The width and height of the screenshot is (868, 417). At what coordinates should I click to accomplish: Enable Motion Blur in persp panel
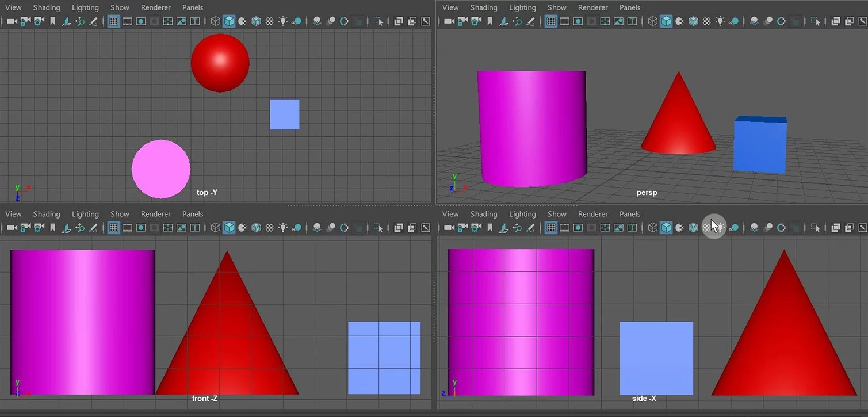click(x=768, y=21)
